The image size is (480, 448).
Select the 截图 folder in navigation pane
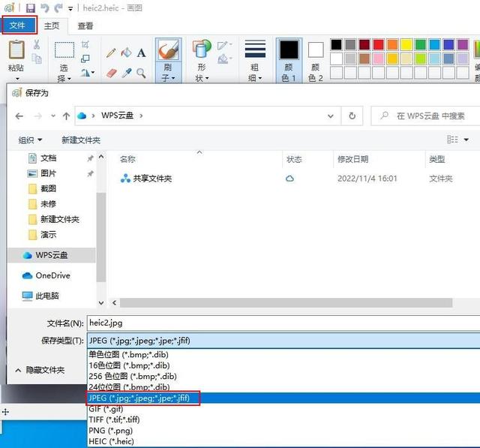click(48, 188)
